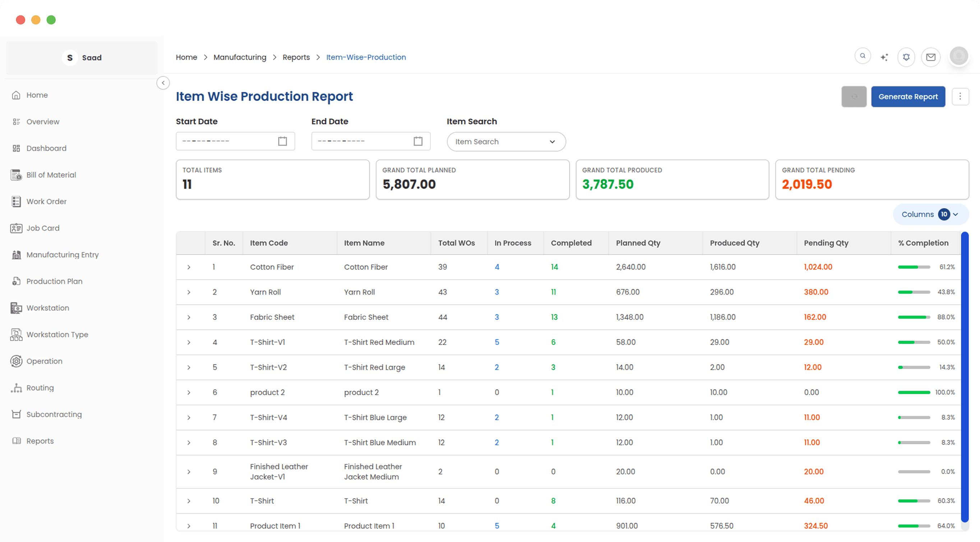This screenshot has height=542, width=980.
Task: Open the Start Date calendar picker
Action: [282, 141]
